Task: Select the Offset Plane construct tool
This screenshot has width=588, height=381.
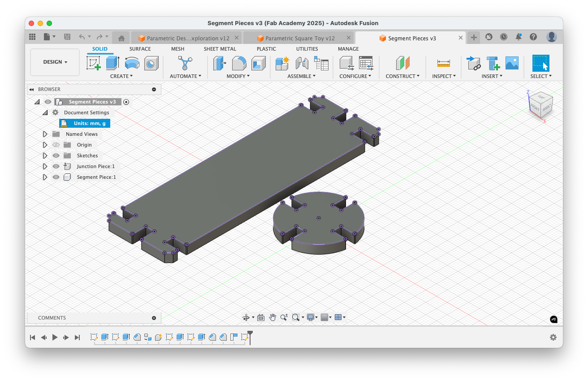Action: 402,63
